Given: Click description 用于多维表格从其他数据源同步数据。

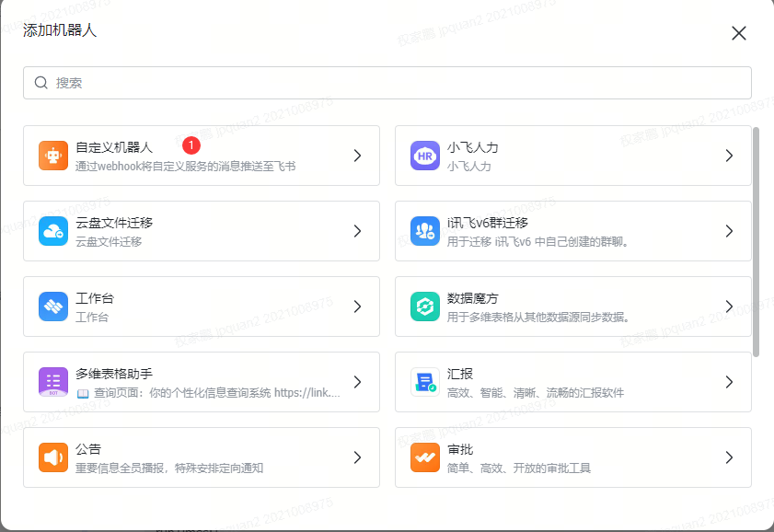Looking at the screenshot, I should point(538,318).
